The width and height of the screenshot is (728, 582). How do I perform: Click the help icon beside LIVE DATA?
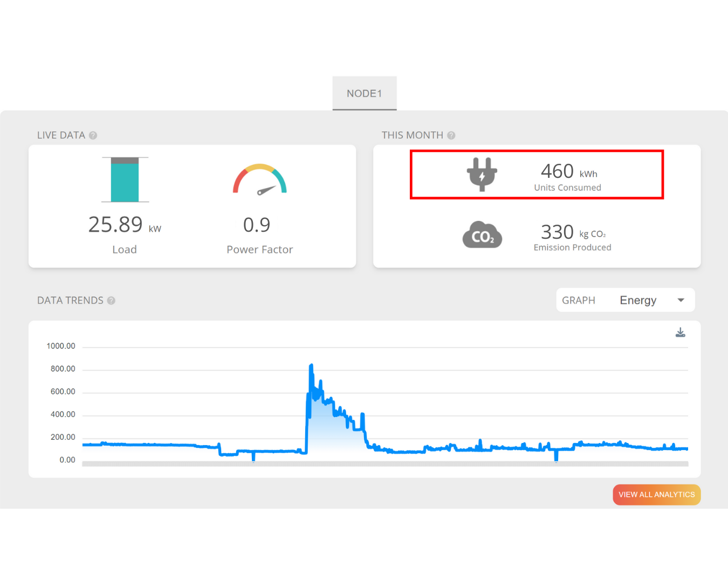pyautogui.click(x=93, y=135)
